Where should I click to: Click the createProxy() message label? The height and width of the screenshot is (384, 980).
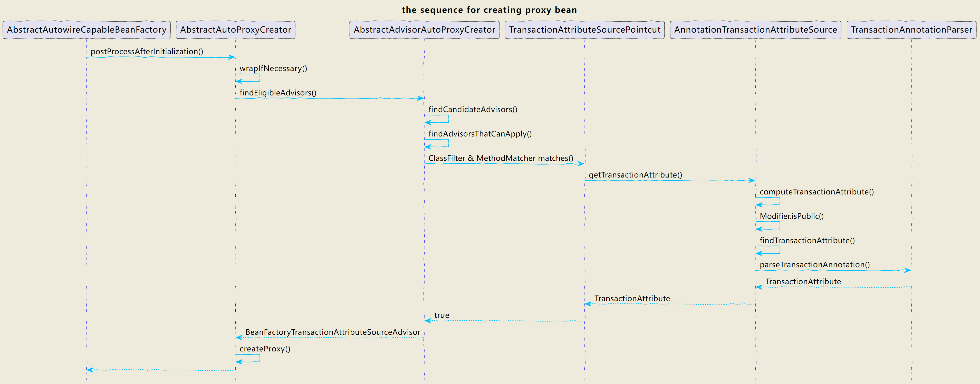(x=265, y=349)
